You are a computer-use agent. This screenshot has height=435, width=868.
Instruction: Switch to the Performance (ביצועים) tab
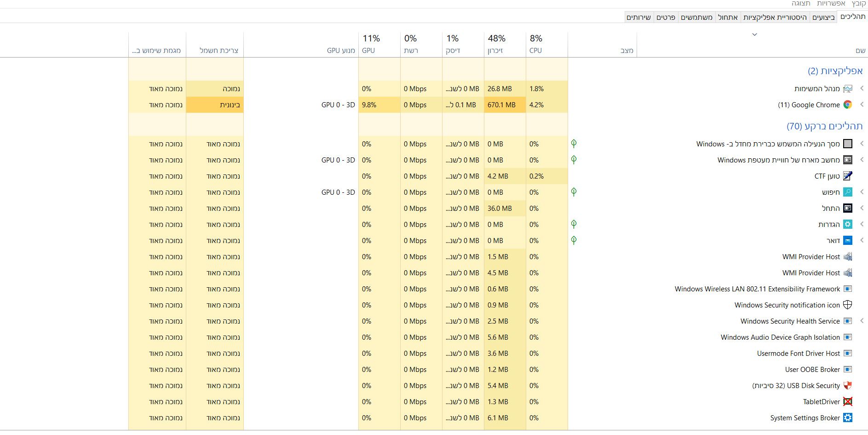point(823,17)
